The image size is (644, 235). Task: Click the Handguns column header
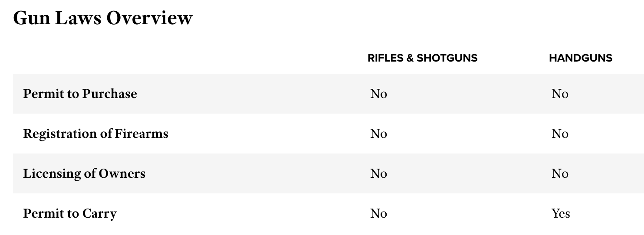(580, 58)
